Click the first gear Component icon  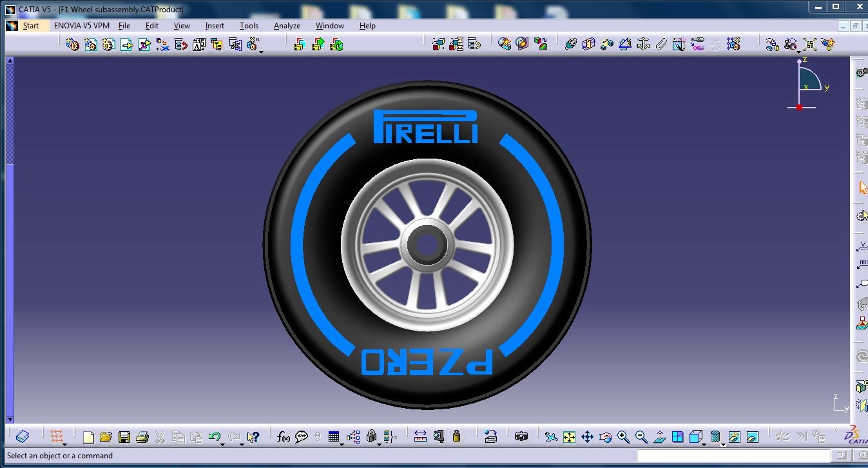click(72, 44)
